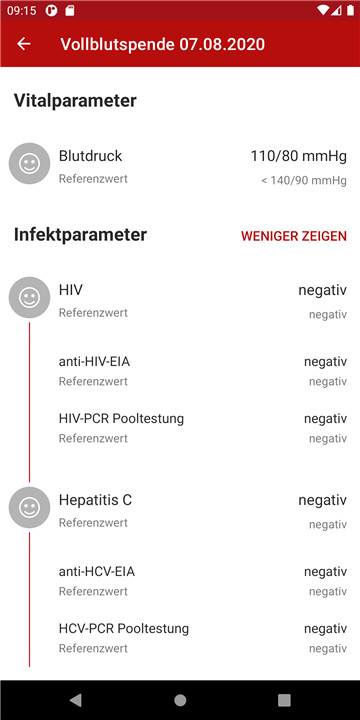Tap the Android back navigation triangle
360x720 pixels.
click(75, 700)
